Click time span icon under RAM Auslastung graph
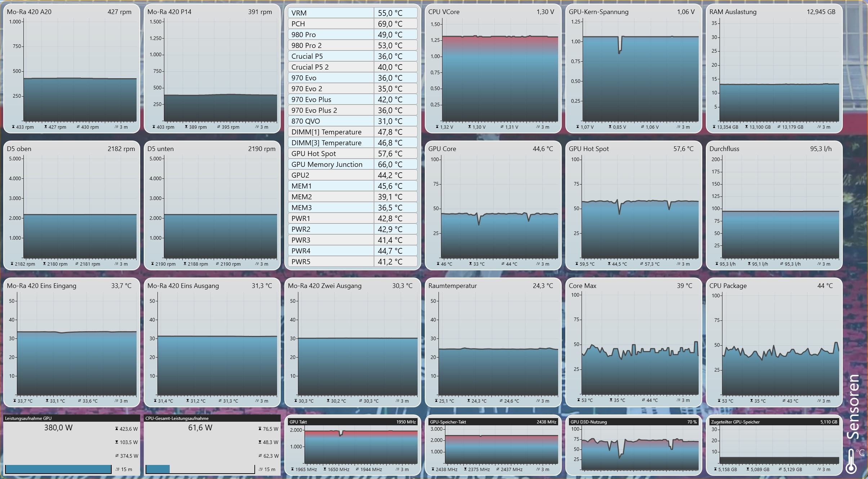The height and width of the screenshot is (479, 868). click(819, 127)
